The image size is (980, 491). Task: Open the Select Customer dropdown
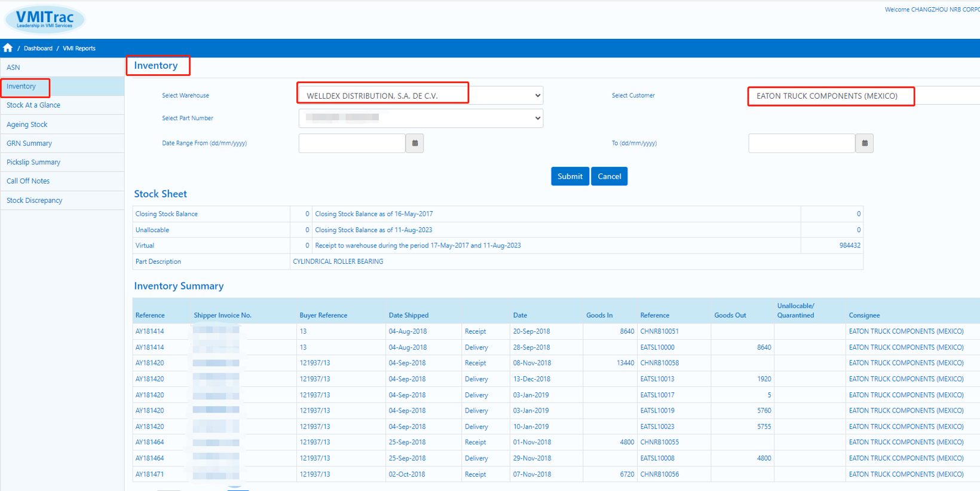(x=860, y=96)
